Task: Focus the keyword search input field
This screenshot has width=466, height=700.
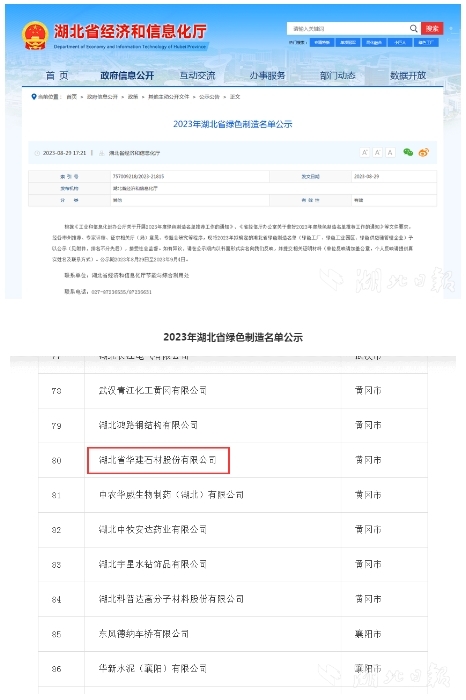Action: [348, 29]
